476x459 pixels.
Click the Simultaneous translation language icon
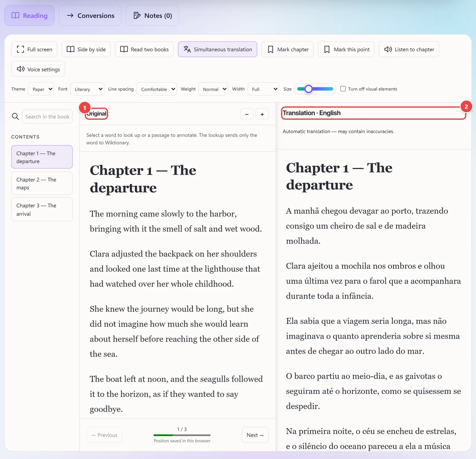coord(187,49)
